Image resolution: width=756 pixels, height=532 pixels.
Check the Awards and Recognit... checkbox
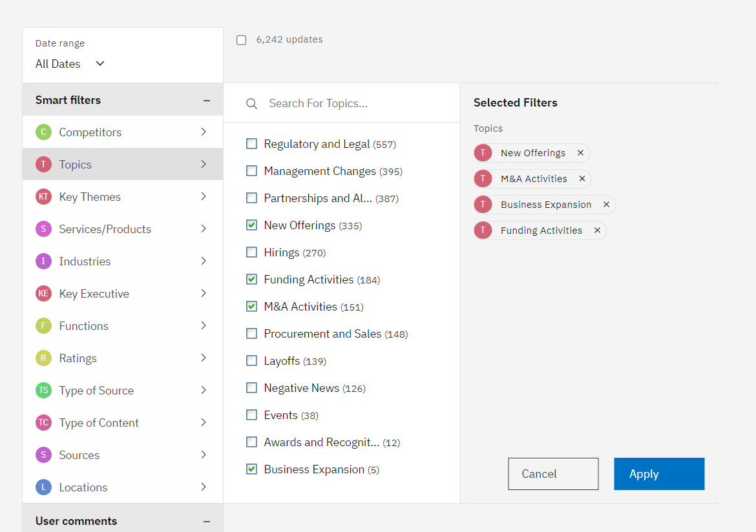tap(252, 442)
